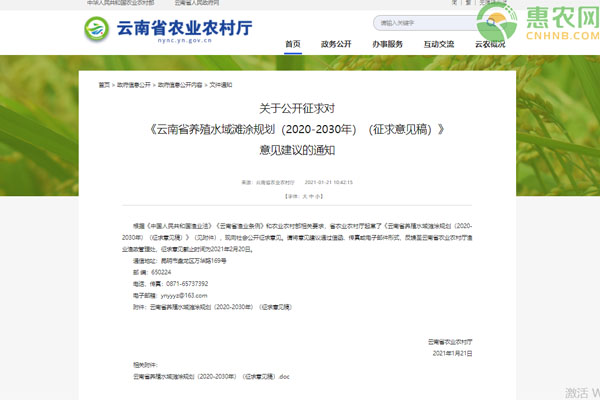Click the title line containing 2020-2030年
600x400 pixels.
point(297,129)
